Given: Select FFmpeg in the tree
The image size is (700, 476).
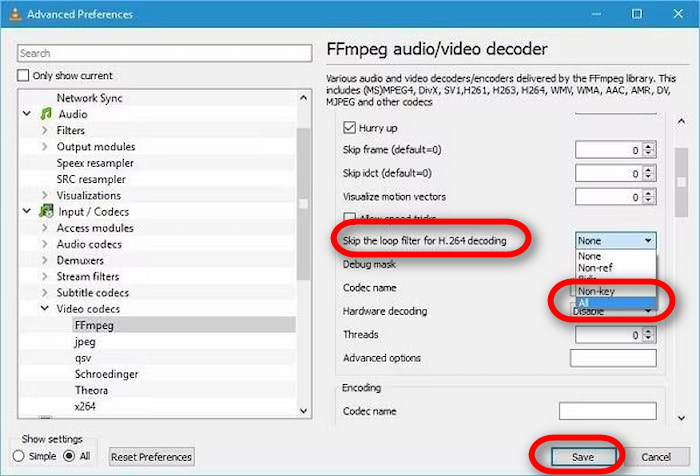Looking at the screenshot, I should tap(94, 325).
